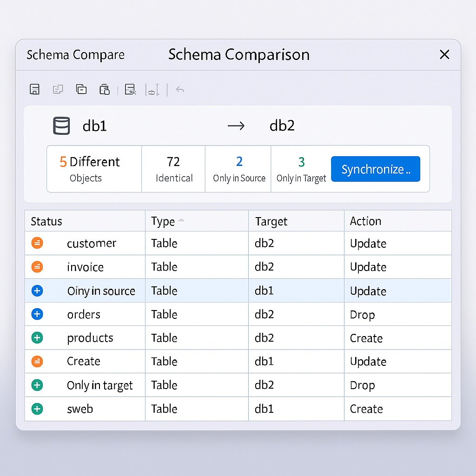Click the database icon next to db1
476x476 pixels.
pyautogui.click(x=61, y=126)
